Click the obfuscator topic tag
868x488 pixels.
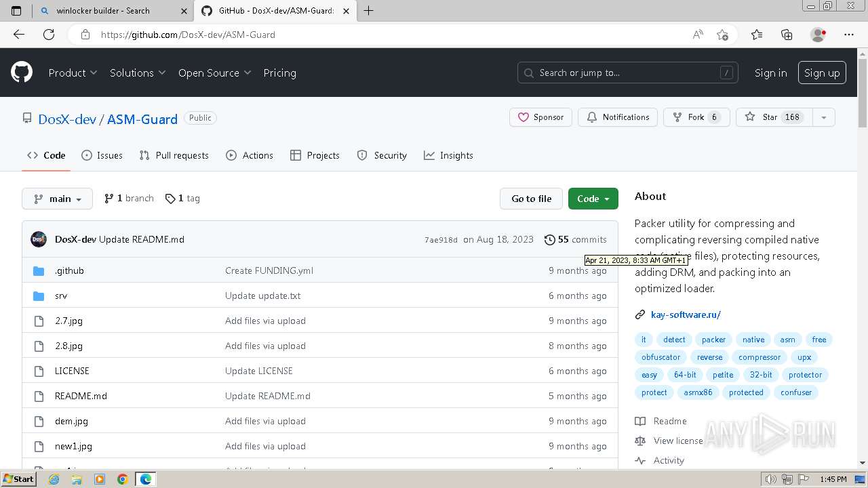click(x=660, y=357)
